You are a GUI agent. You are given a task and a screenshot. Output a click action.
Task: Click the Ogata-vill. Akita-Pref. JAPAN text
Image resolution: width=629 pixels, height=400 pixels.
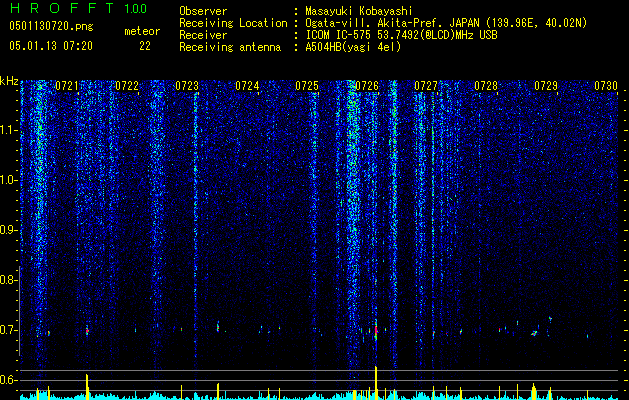click(x=392, y=23)
